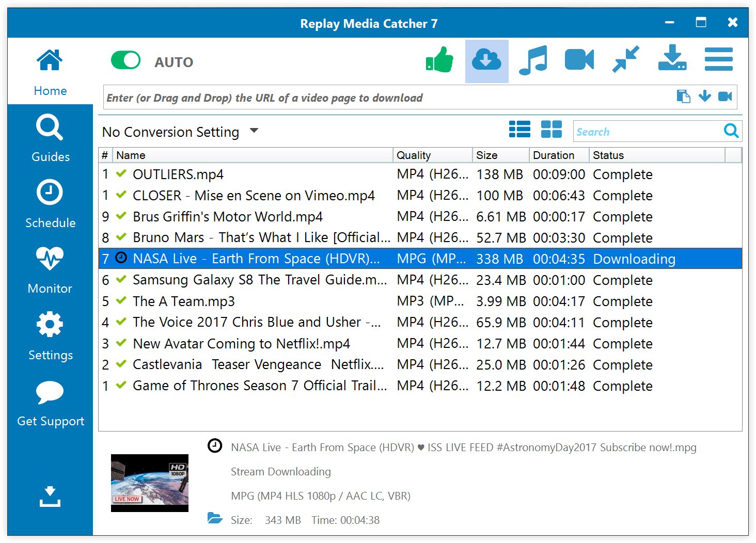Expand the No Conversion Setting dropdown
The image size is (756, 543).
[x=254, y=131]
